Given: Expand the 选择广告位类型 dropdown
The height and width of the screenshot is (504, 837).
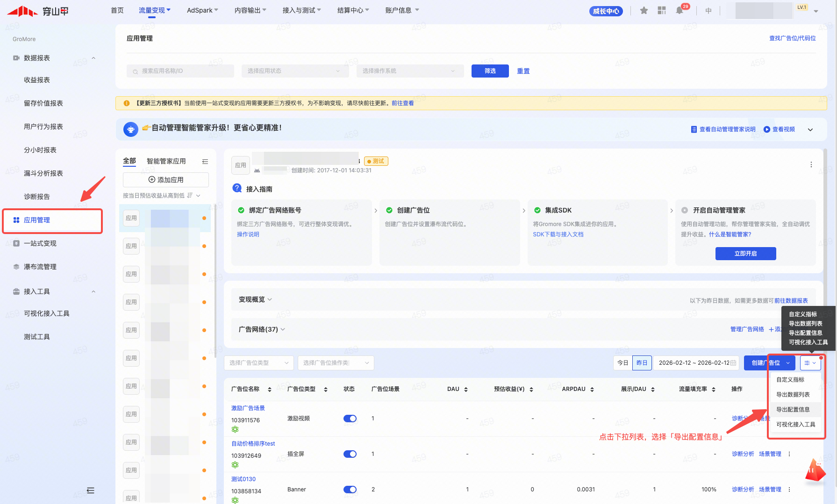Looking at the screenshot, I should (x=259, y=363).
